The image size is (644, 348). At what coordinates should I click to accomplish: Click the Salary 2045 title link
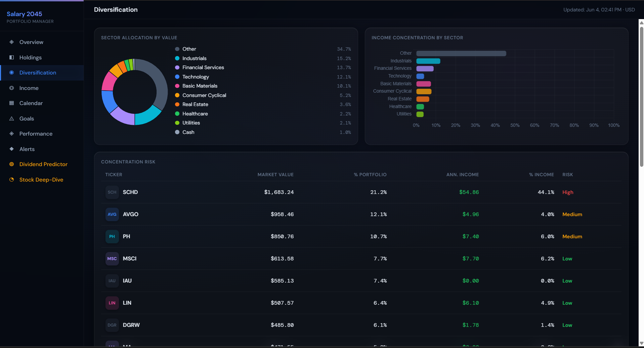tap(25, 14)
